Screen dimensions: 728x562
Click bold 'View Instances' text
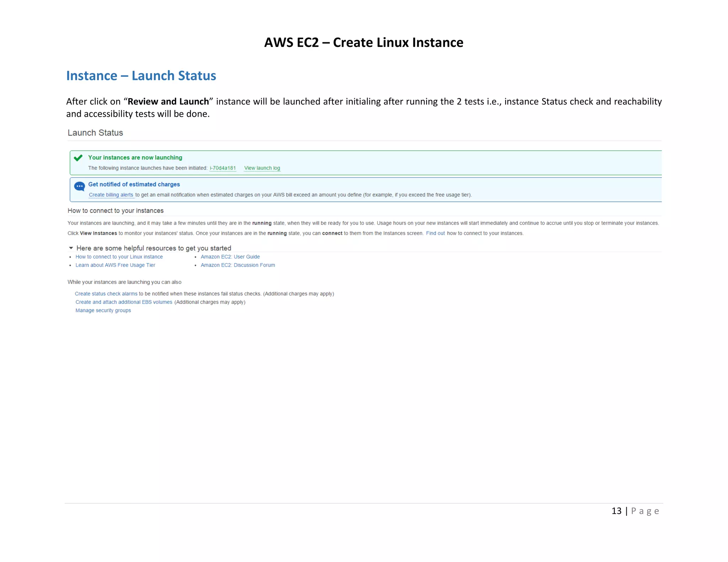tap(98, 233)
